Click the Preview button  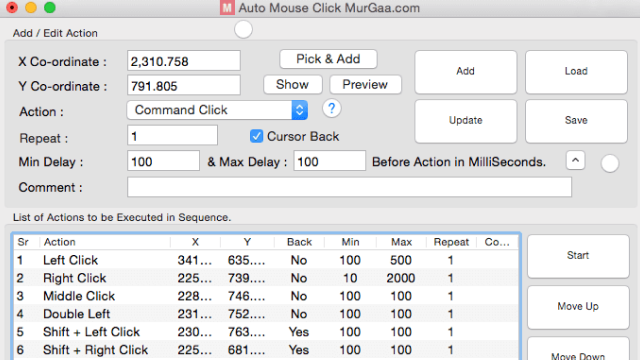coord(365,85)
